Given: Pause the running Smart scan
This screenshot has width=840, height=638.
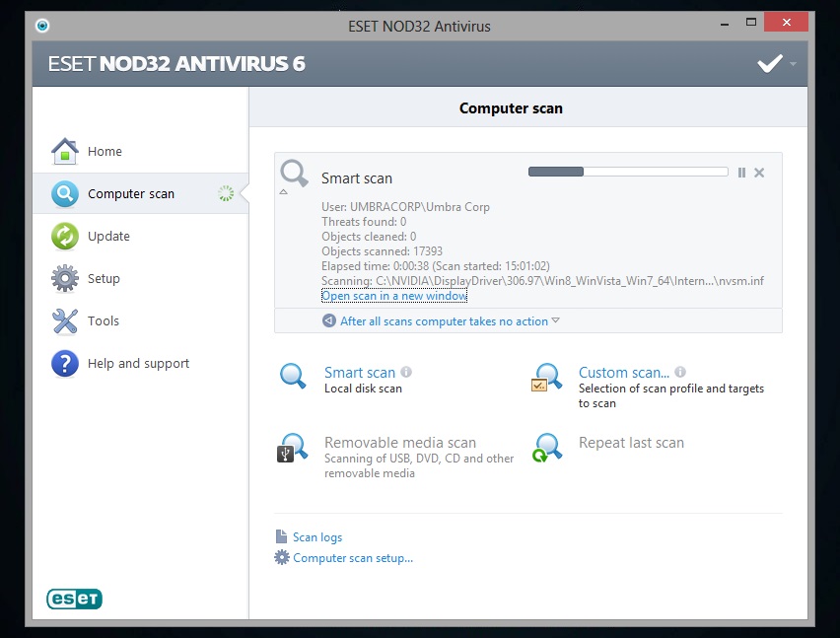Looking at the screenshot, I should click(741, 173).
